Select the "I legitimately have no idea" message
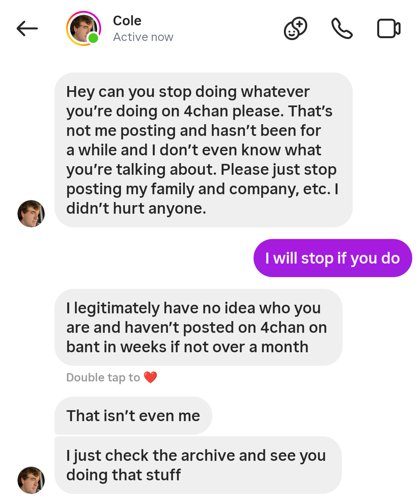Image resolution: width=420 pixels, height=504 pixels. (198, 327)
